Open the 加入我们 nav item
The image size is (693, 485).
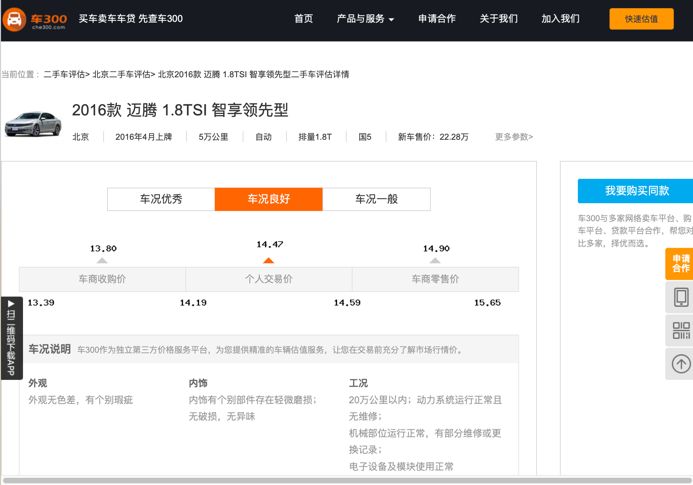[560, 19]
